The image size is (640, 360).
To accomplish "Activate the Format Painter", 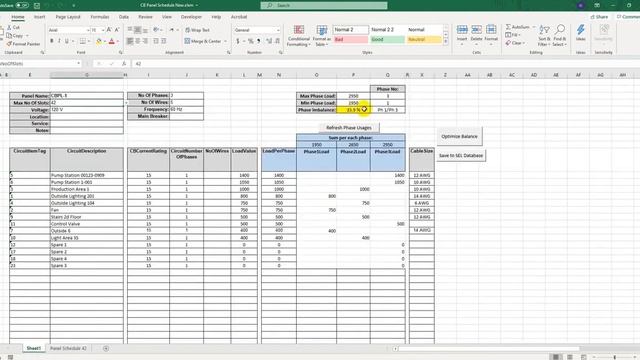I will pyautogui.click(x=24, y=44).
